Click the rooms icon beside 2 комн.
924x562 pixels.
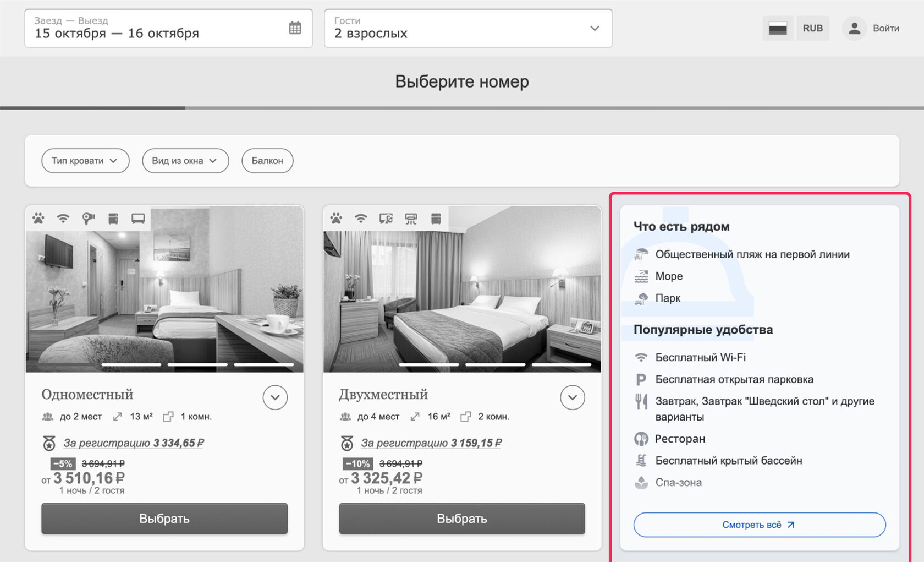tap(466, 417)
